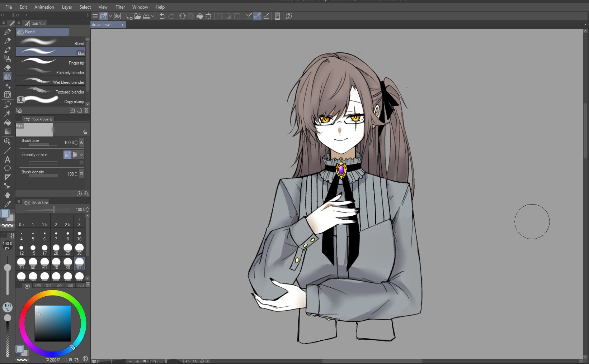Click the Brush Size slider in Tool Property

(43, 144)
